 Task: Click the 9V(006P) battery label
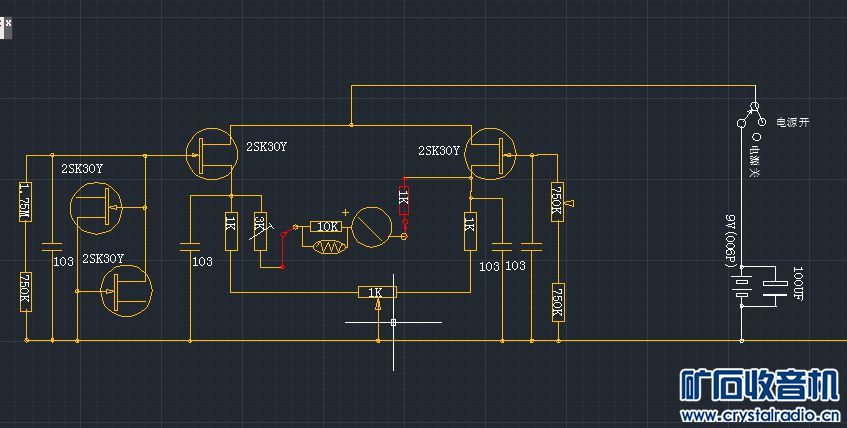tap(731, 242)
